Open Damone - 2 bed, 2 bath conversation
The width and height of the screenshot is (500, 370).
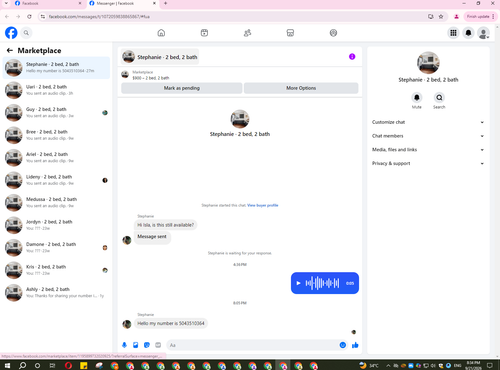pyautogui.click(x=56, y=248)
